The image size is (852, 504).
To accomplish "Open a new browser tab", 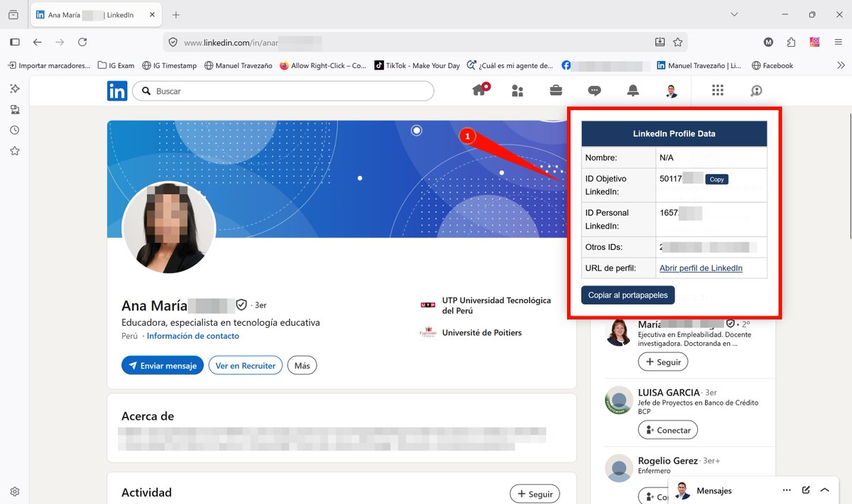I will [176, 15].
